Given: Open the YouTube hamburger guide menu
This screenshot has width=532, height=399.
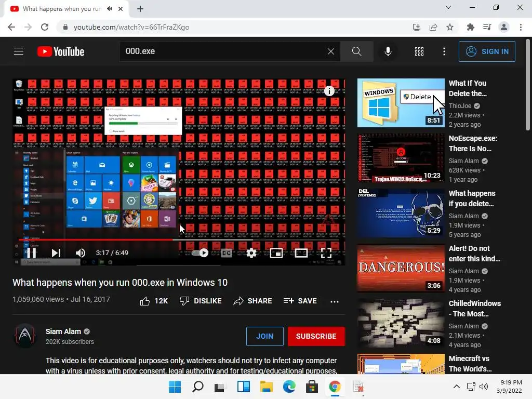Looking at the screenshot, I should tap(19, 51).
